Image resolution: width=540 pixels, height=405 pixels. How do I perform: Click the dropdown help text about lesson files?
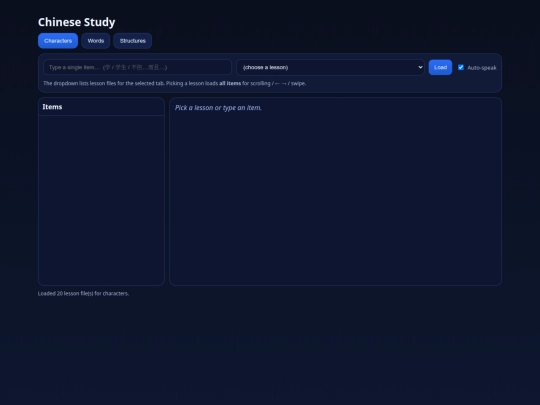175,83
